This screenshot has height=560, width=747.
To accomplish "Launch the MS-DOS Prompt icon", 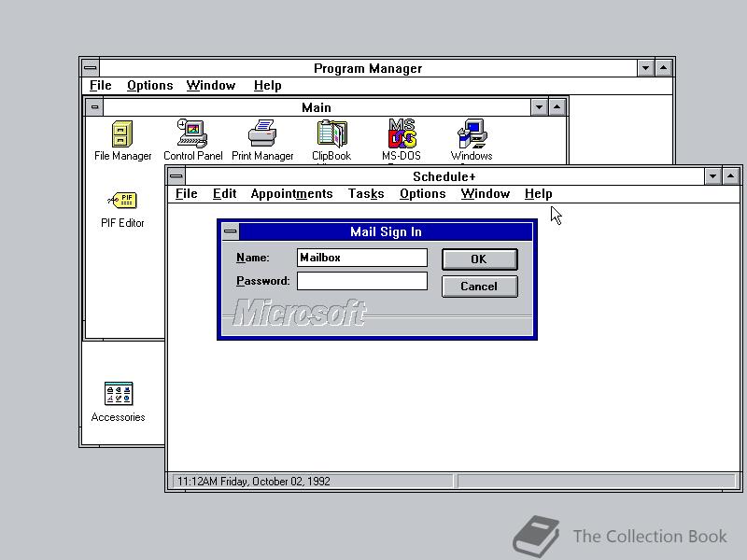I will point(402,133).
